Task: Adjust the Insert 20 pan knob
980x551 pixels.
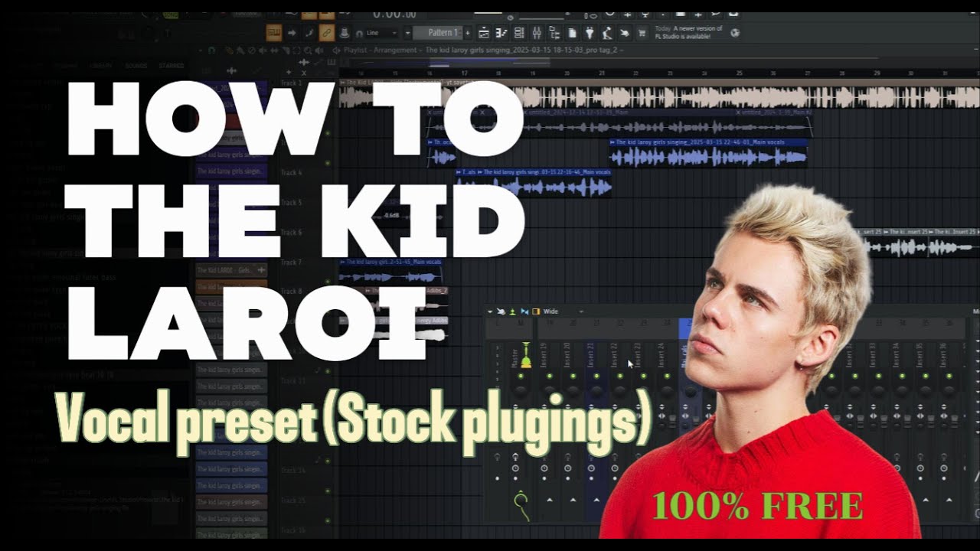Action: 573,391
